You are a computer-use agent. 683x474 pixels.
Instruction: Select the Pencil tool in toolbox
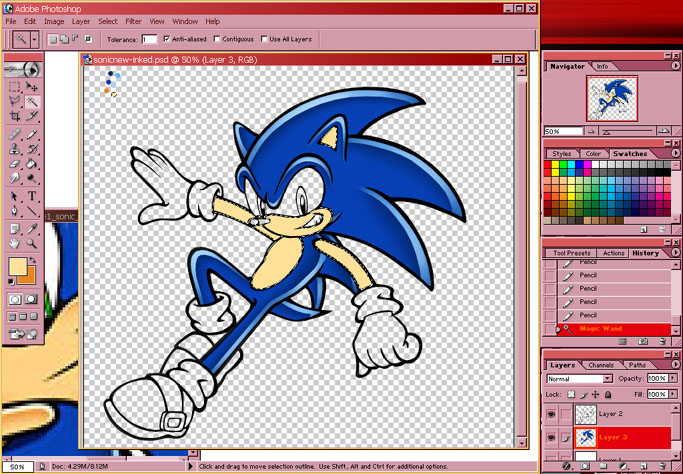pos(31,134)
